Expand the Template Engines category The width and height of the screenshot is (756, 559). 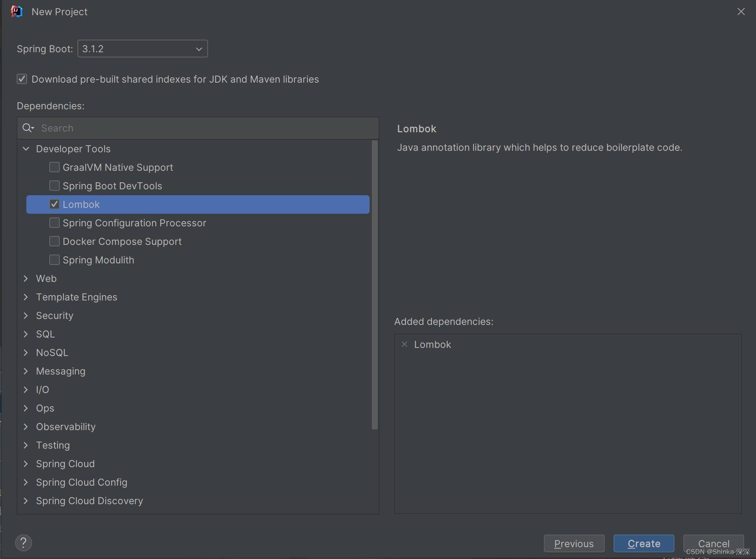(26, 297)
